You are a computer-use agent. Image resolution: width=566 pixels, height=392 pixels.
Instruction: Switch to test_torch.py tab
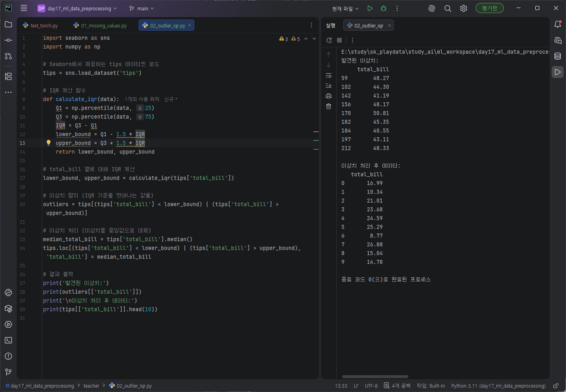point(40,25)
